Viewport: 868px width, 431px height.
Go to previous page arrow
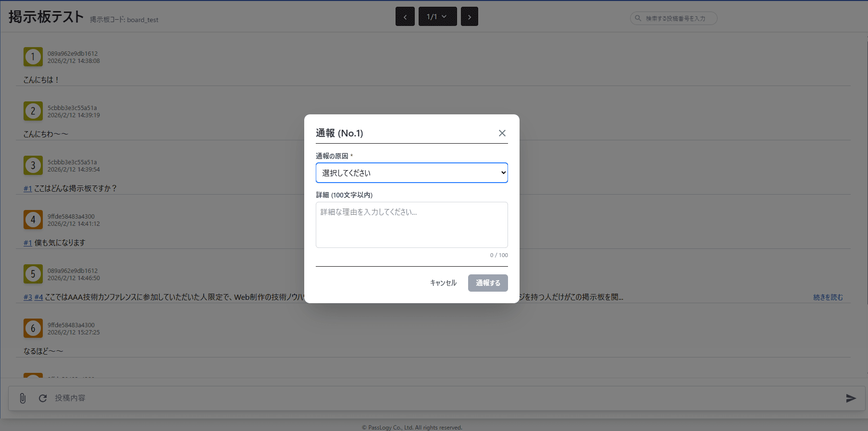[x=405, y=17]
